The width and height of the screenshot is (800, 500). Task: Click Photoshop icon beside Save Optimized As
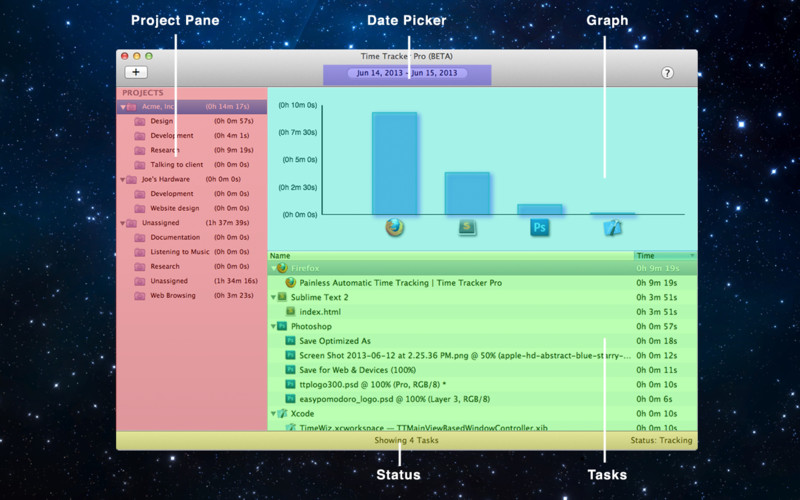point(290,340)
